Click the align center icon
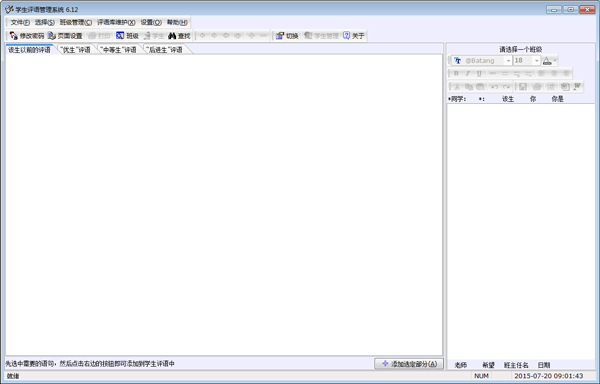Image resolution: width=600 pixels, height=384 pixels. click(554, 73)
